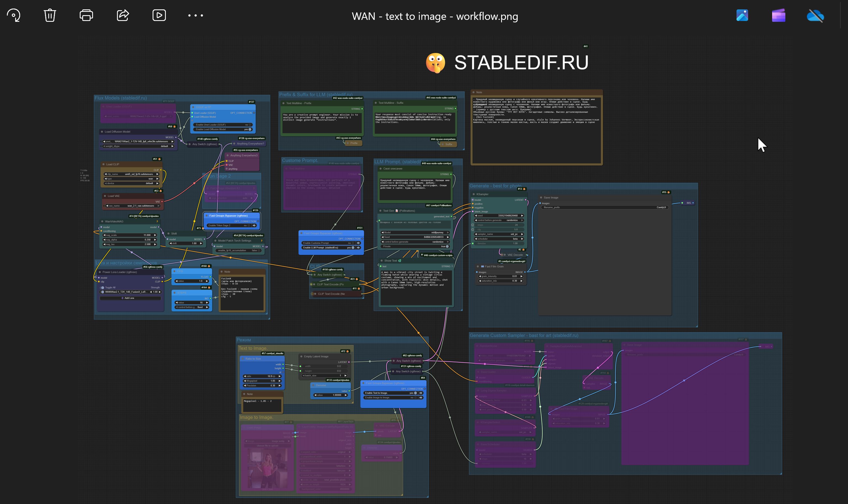Launch the Clipchamp video editor icon

778,15
